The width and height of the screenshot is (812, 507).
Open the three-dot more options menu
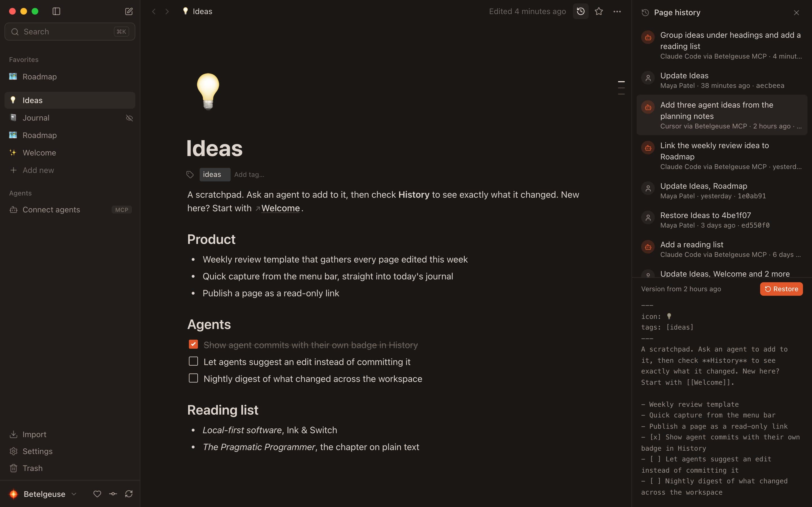click(x=617, y=11)
